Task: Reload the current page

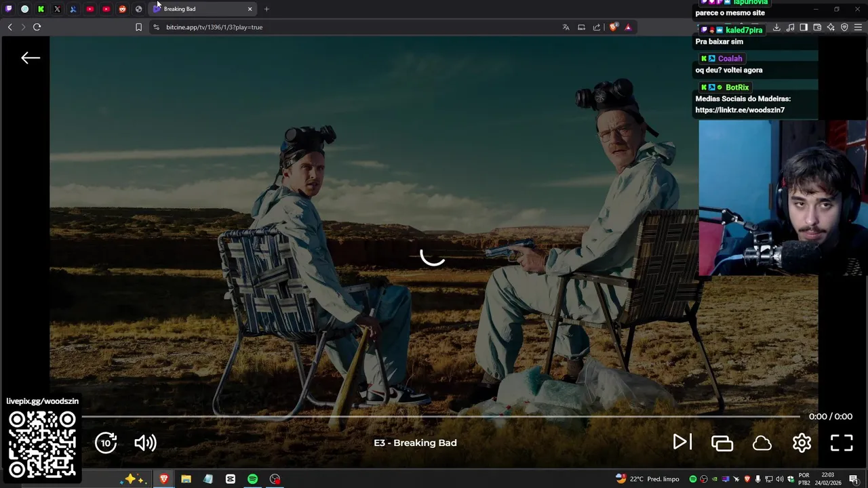Action: [x=37, y=27]
